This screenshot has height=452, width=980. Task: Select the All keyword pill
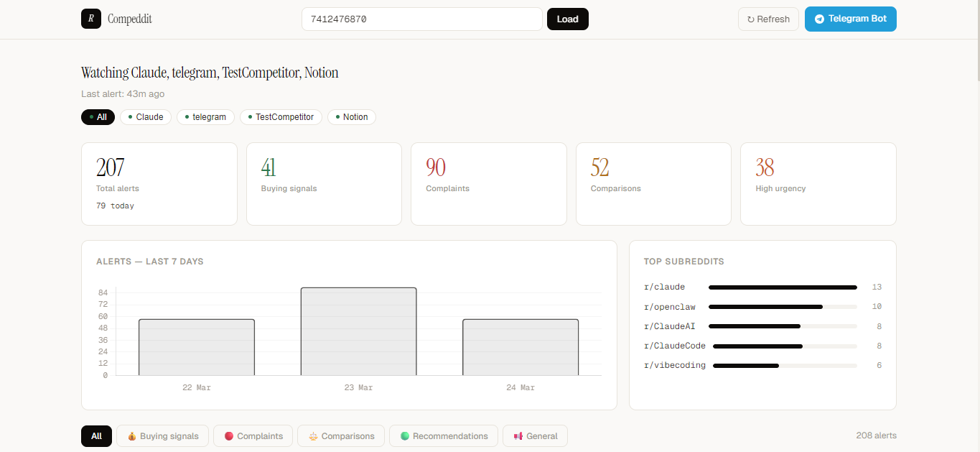(x=98, y=116)
